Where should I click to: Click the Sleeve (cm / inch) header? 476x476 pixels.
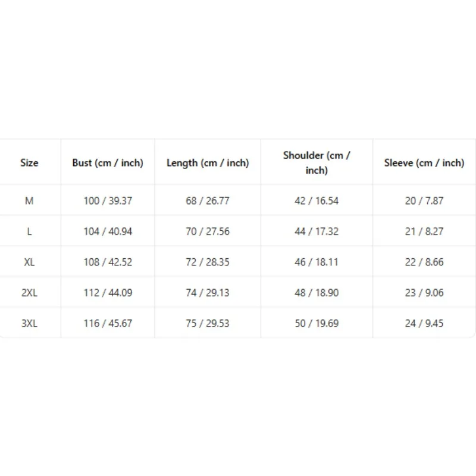(x=424, y=162)
